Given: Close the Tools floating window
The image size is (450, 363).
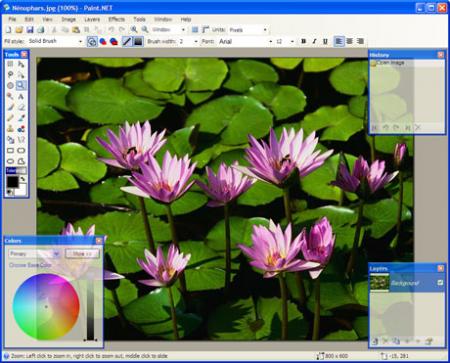Looking at the screenshot, I should click(24, 54).
